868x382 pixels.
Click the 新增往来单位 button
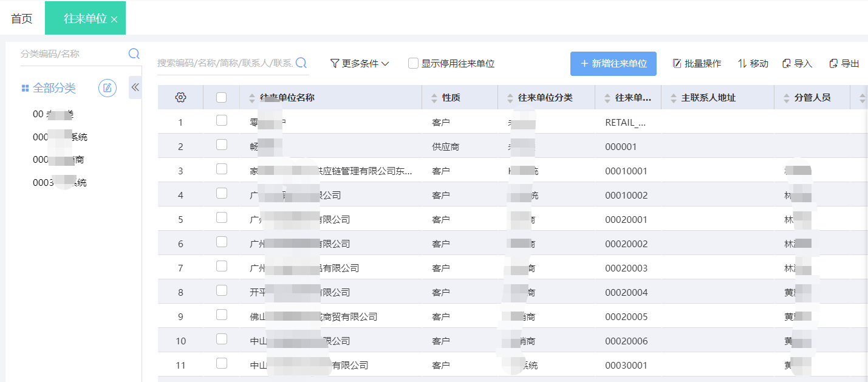(613, 64)
